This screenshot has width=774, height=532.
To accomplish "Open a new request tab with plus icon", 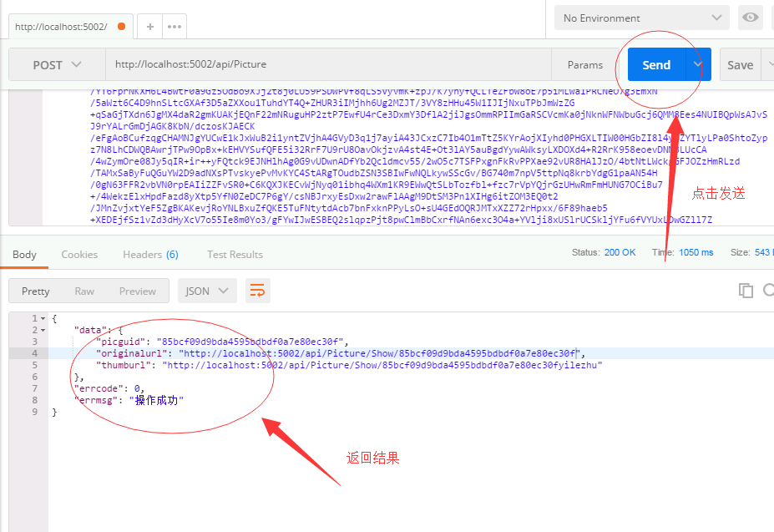I will point(150,27).
